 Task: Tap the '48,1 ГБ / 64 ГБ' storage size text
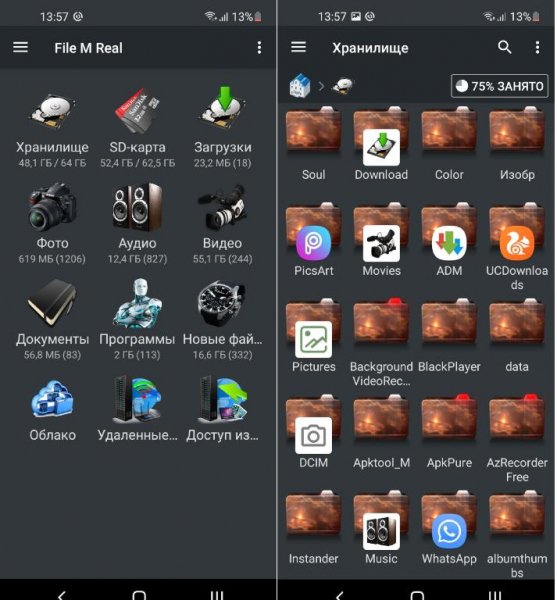click(52, 163)
